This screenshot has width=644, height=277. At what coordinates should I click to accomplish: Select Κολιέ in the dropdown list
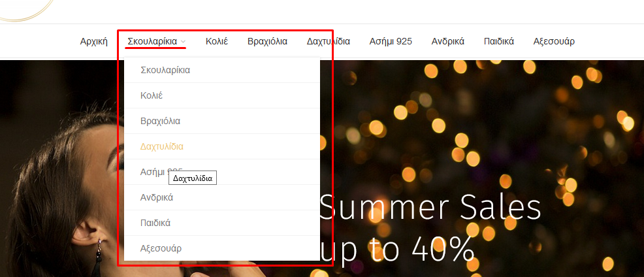[x=222, y=95]
